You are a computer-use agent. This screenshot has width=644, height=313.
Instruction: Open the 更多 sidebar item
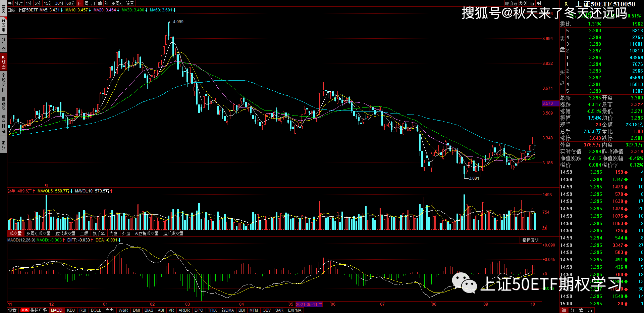coord(3,145)
